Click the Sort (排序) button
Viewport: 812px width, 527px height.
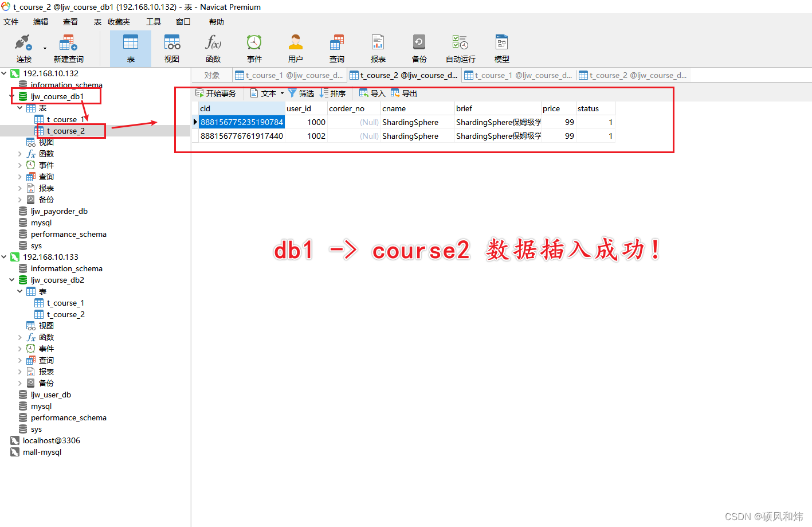pyautogui.click(x=332, y=93)
